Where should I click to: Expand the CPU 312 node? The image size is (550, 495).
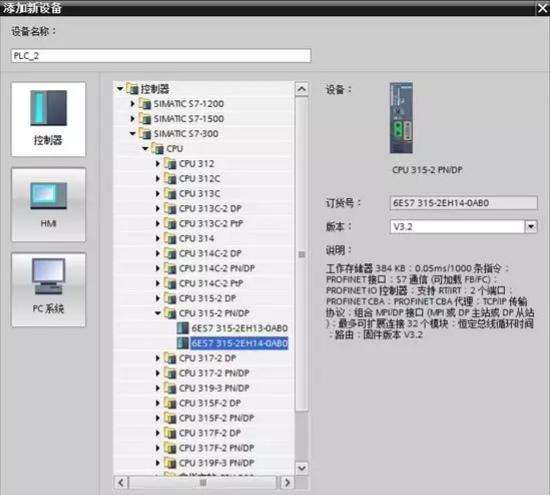coord(158,163)
